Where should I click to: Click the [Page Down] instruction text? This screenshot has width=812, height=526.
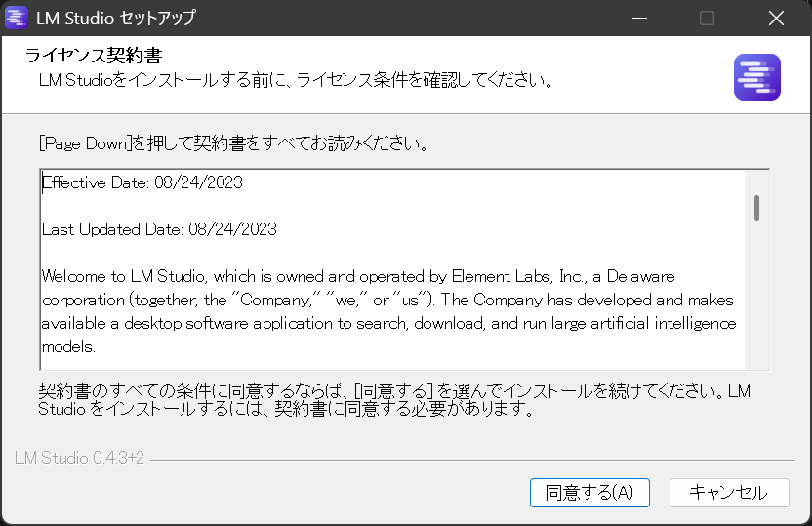click(x=232, y=144)
